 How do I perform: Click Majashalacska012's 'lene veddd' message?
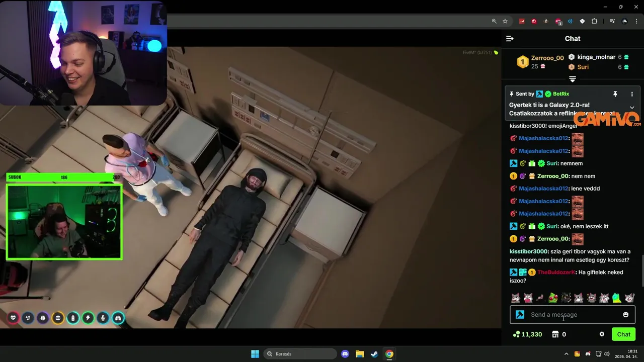(x=585, y=189)
